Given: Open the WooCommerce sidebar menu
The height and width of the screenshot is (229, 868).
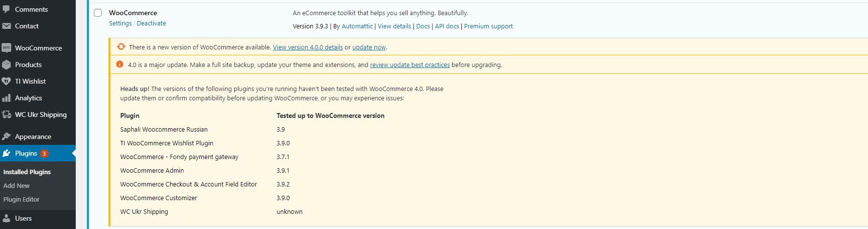Looking at the screenshot, I should [x=39, y=48].
